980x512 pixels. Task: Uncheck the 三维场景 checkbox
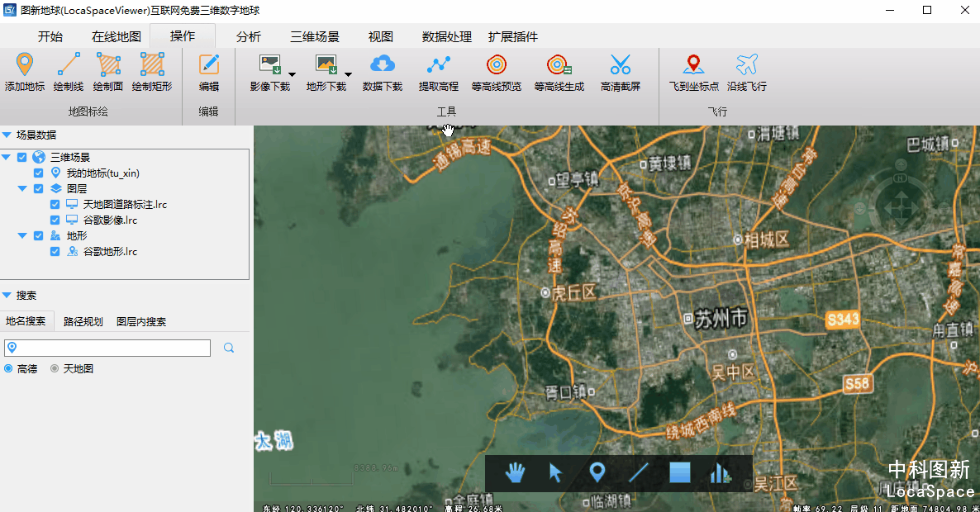pos(21,158)
